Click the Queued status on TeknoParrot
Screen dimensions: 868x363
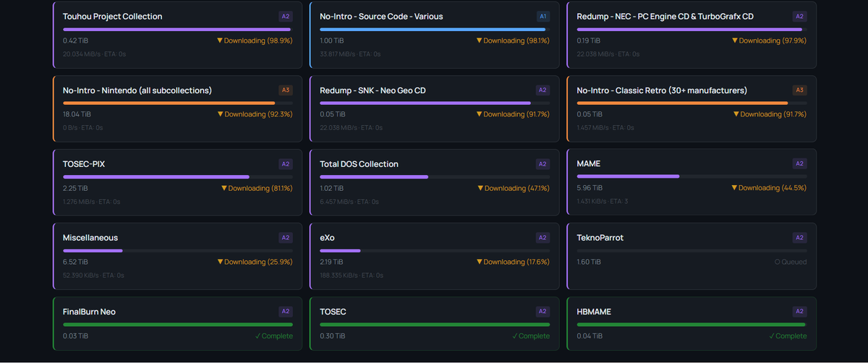(x=791, y=262)
